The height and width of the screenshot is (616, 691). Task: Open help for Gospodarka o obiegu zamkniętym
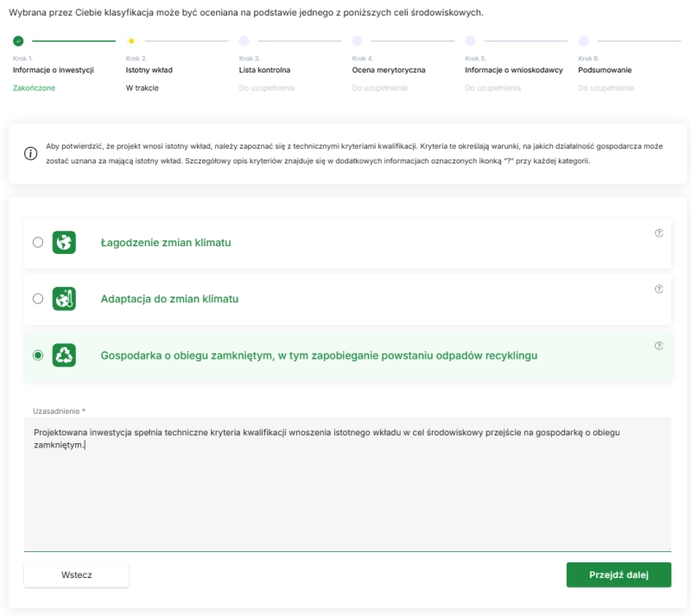[x=658, y=346]
